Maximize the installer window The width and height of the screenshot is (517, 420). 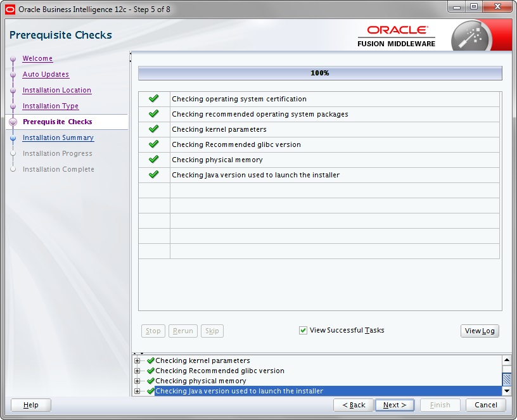pos(474,7)
